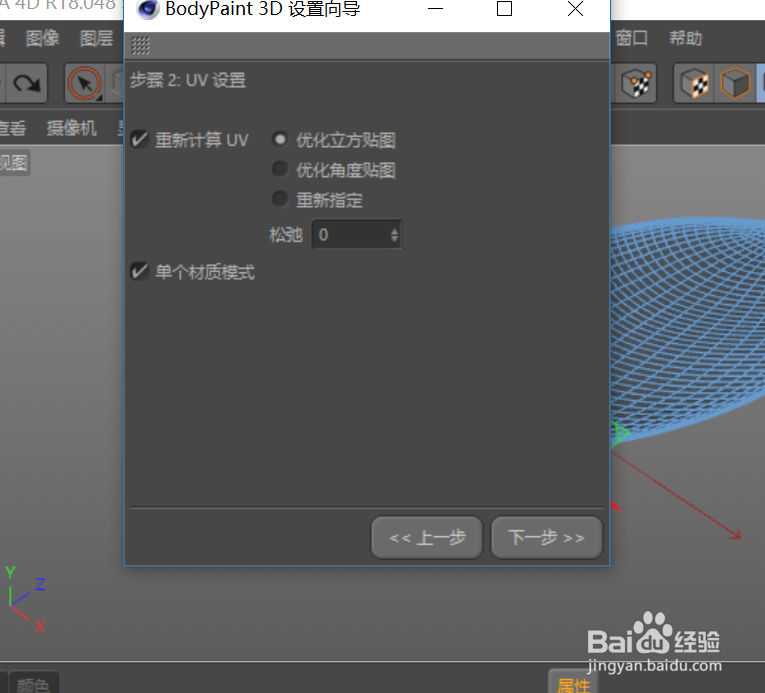Enable the 重新计算 UV checkbox
The width and height of the screenshot is (765, 693).
coord(140,140)
